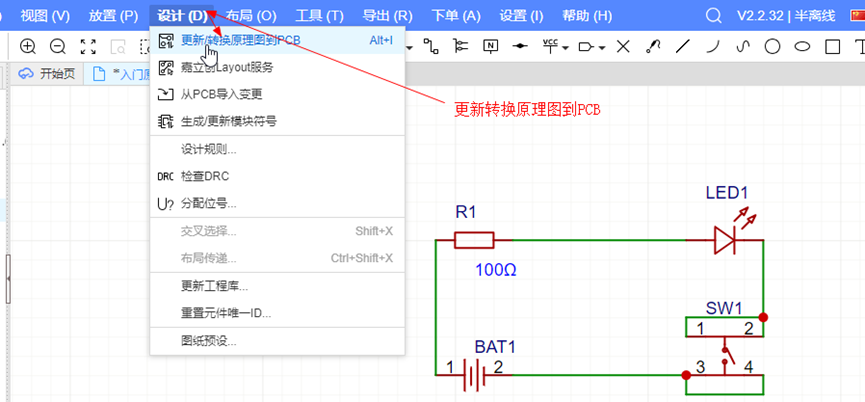Choose 分配位号... entry
Screen dimensions: 865x402
coord(277,203)
